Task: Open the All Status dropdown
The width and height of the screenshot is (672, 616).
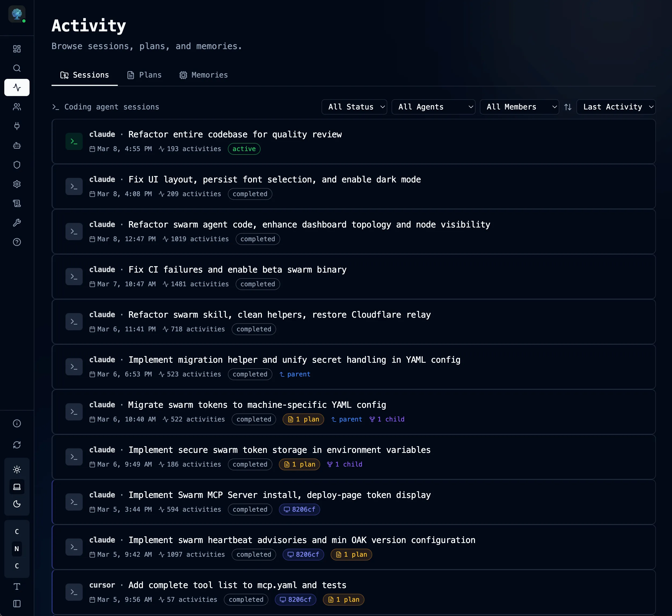Action: [354, 107]
